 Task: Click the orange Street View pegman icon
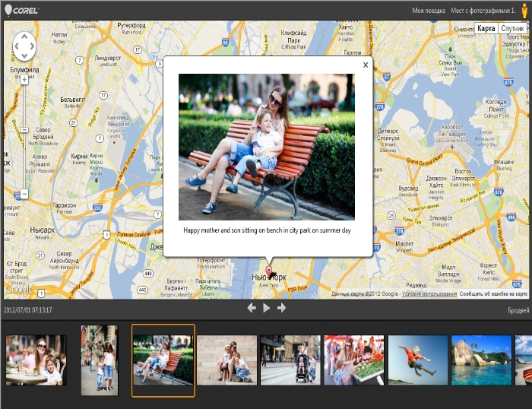(x=524, y=11)
